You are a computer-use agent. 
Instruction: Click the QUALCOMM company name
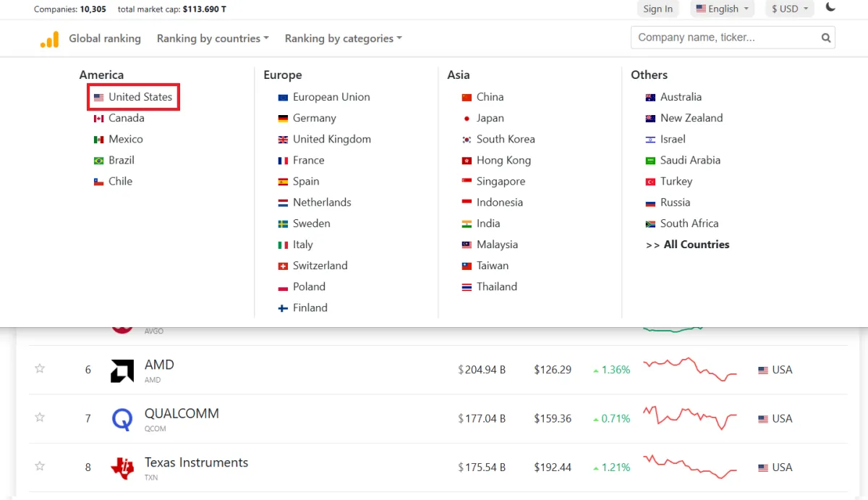pyautogui.click(x=182, y=413)
